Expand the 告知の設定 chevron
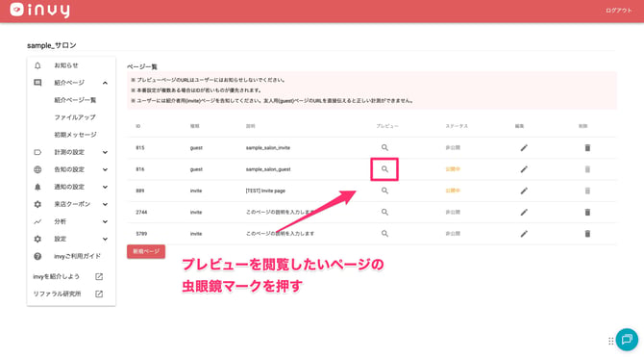The image size is (644, 357). click(x=105, y=169)
